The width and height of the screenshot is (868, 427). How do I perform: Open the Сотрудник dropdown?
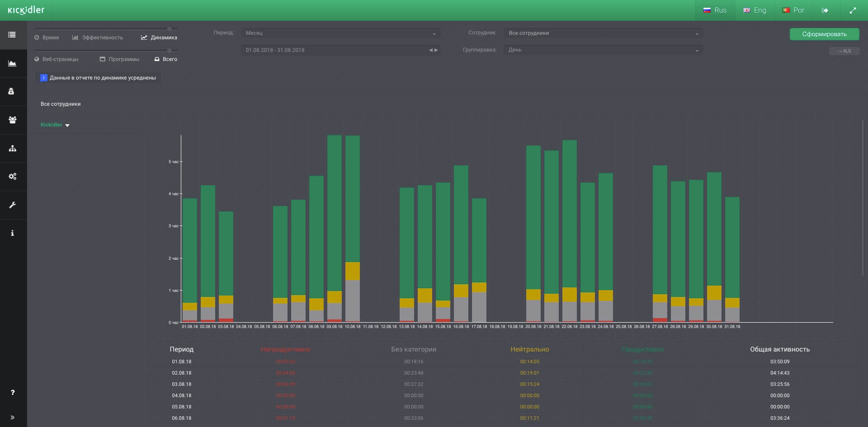604,33
